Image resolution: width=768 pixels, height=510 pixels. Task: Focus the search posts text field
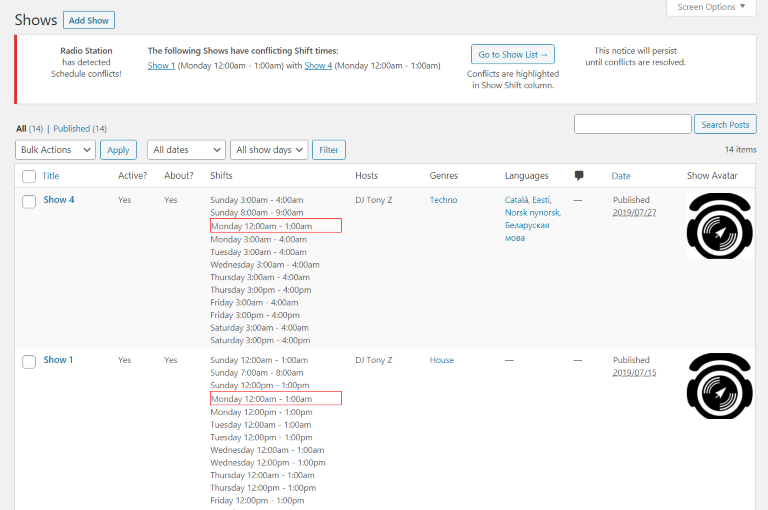coord(632,125)
